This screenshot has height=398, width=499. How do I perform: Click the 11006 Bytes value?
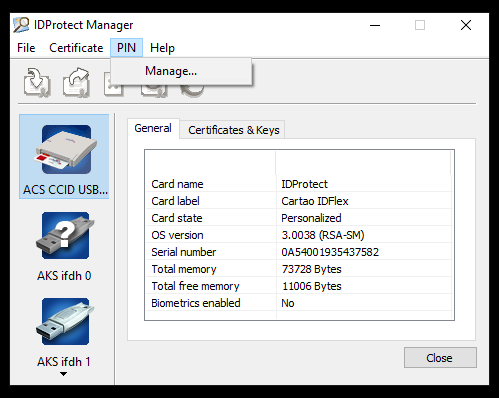point(311,286)
